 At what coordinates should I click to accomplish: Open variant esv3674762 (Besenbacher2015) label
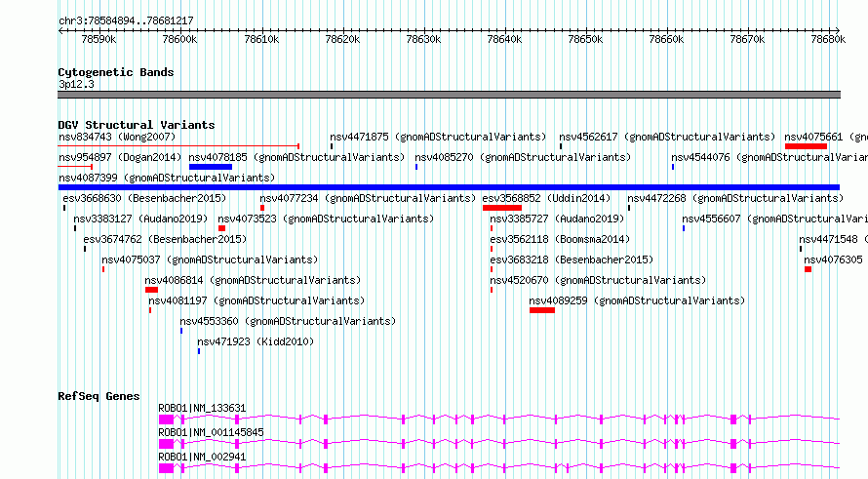165,239
